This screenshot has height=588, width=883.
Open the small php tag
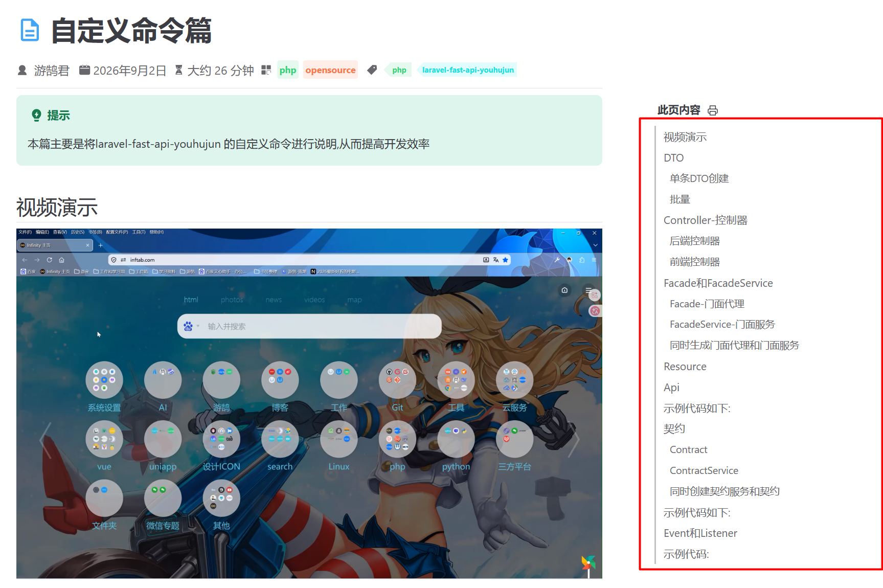coord(399,70)
